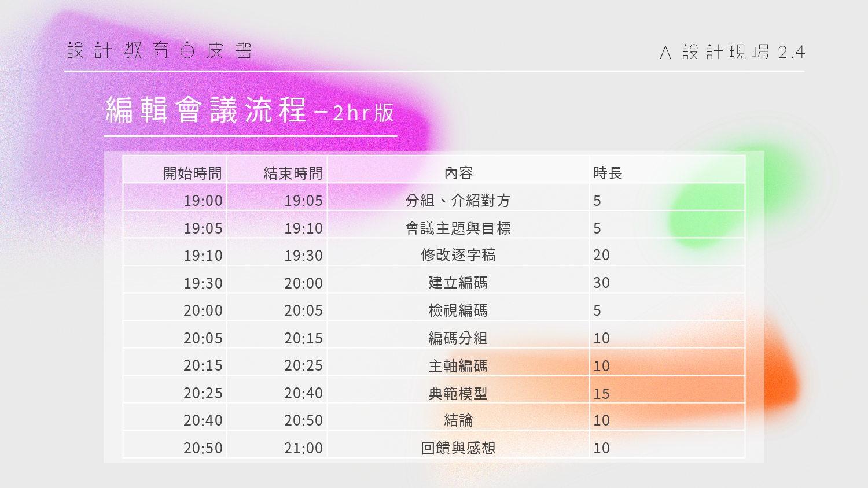This screenshot has height=488, width=868.
Task: Select the 主軸編碼 content cell
Action: point(458,366)
